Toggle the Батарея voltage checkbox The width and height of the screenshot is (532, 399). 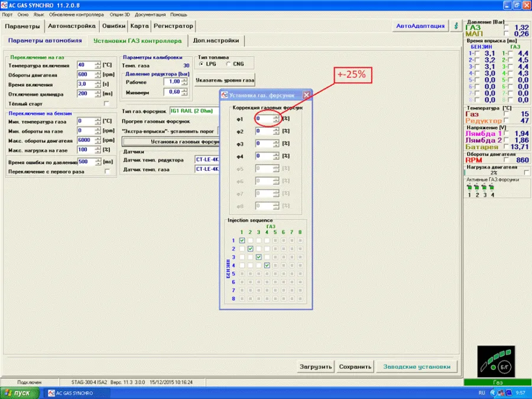[x=506, y=147]
